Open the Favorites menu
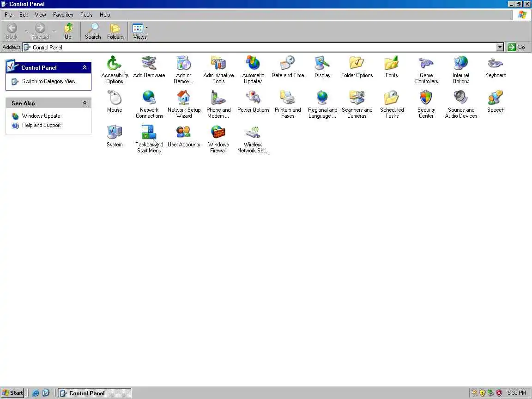This screenshot has height=399, width=532. 63,15
